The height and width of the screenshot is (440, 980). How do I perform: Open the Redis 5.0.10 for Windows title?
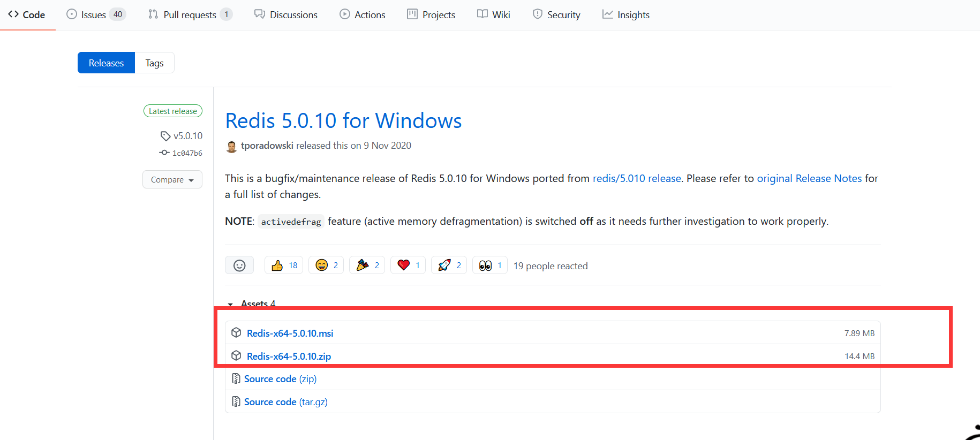point(343,120)
